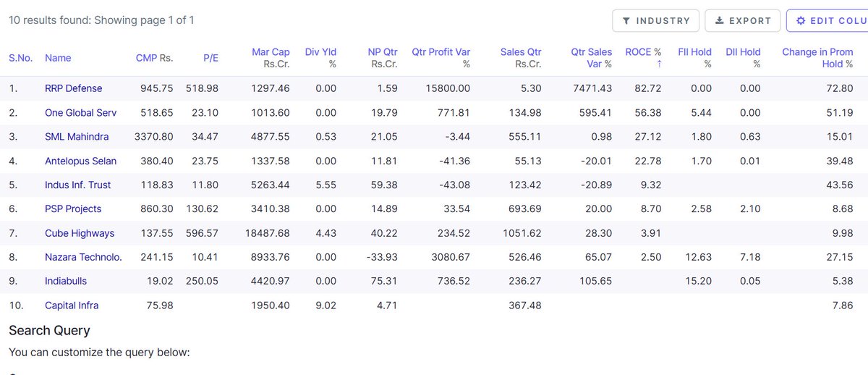Select profit variance value 15800.00
This screenshot has width=868, height=375.
pyautogui.click(x=449, y=88)
